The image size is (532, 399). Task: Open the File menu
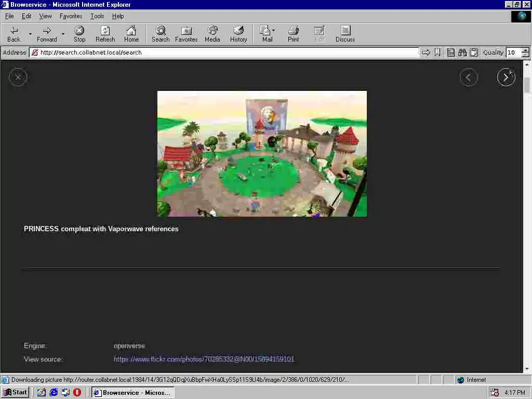(x=9, y=16)
